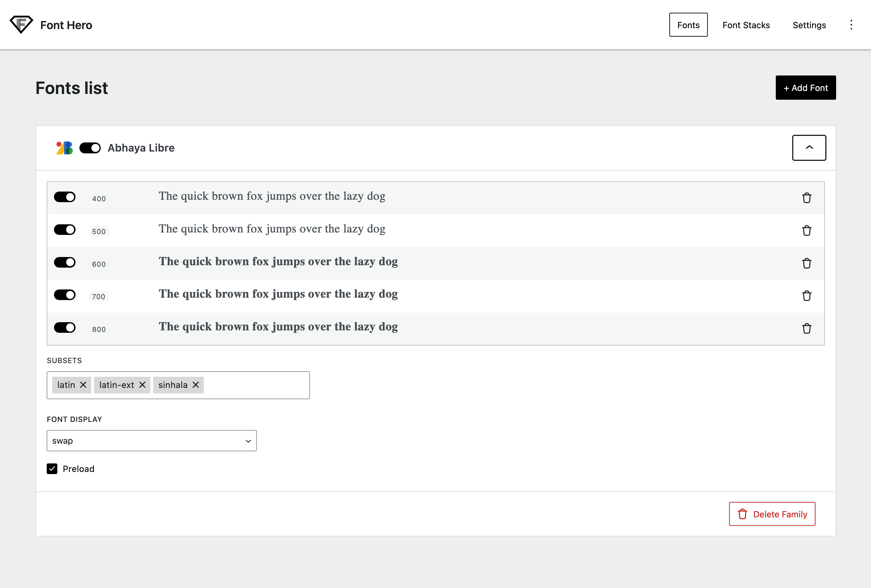
Task: Click the Delete Family button
Action: [772, 514]
